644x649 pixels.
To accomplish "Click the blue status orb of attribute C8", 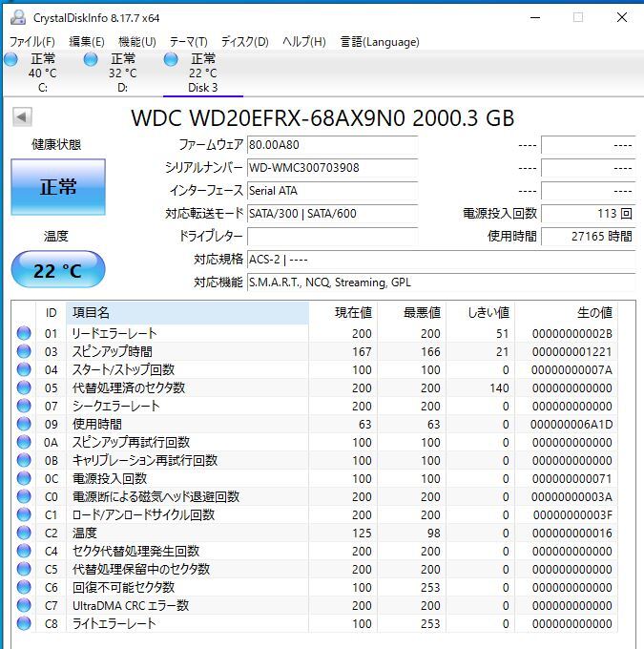I will pyautogui.click(x=24, y=623).
